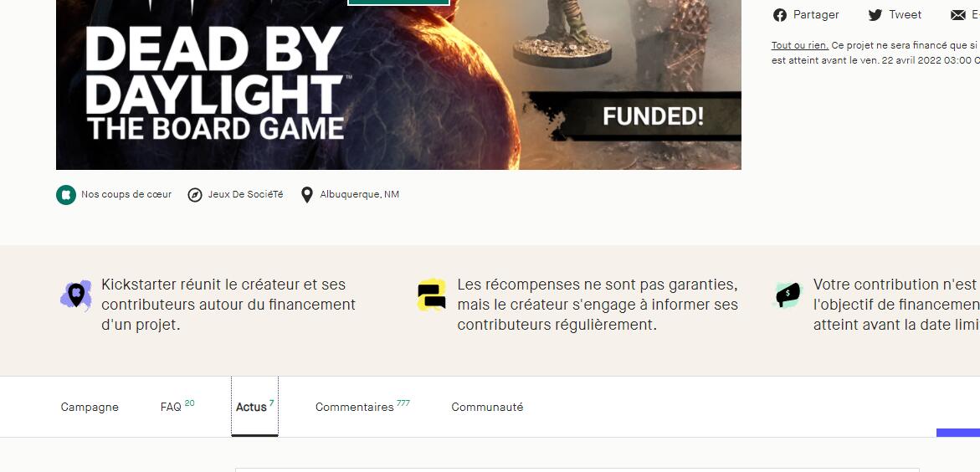Open the Jeux De Société category link

(245, 194)
